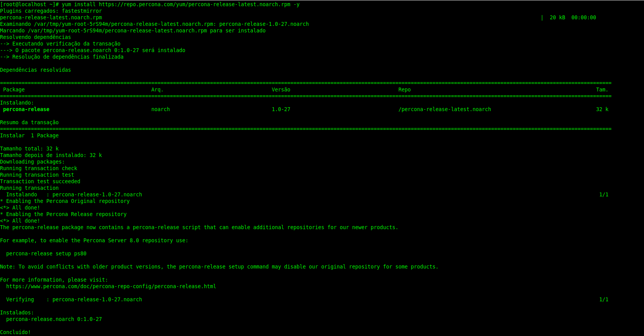Click 'Concluído!' completion message
Screen dimensions: 644x336
pyautogui.click(x=15, y=332)
